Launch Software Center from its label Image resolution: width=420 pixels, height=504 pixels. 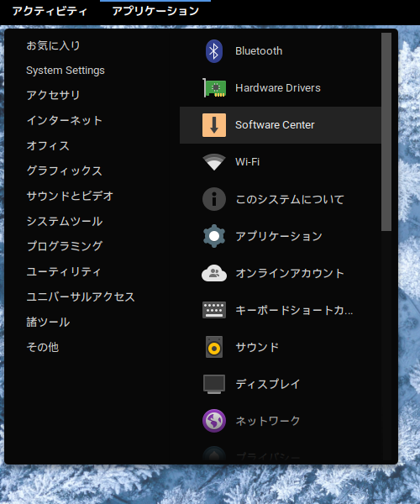tap(275, 125)
